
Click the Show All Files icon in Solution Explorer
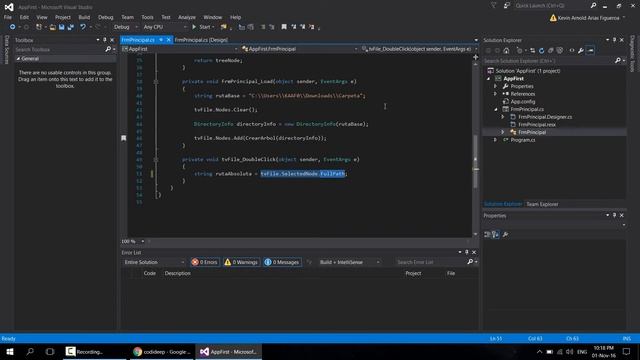(560, 51)
